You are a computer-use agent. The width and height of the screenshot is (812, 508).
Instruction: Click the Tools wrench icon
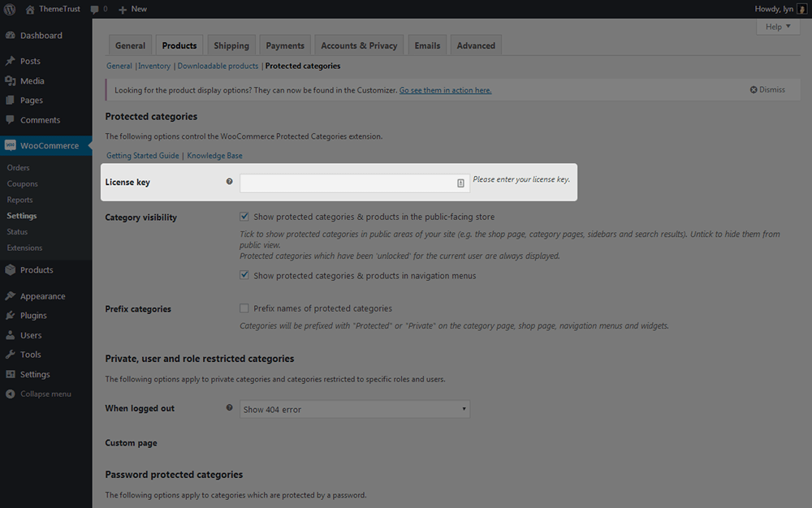click(11, 355)
